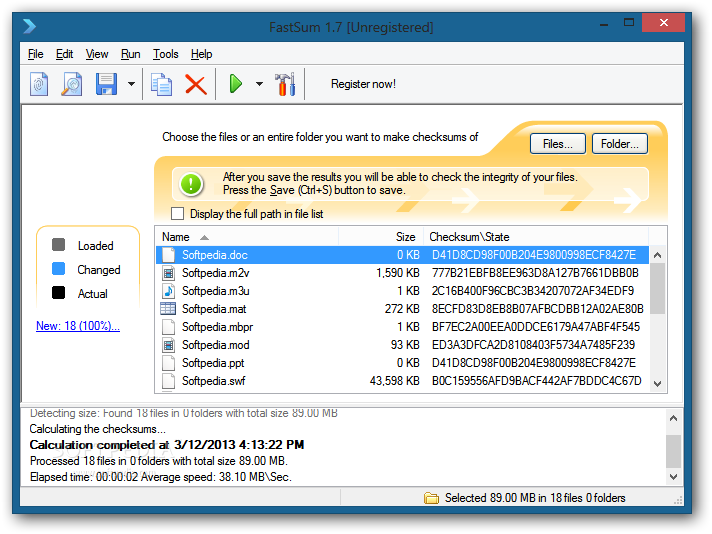The height and width of the screenshot is (534, 712).
Task: Select the Softpedia.swf file icon
Action: pos(168,381)
